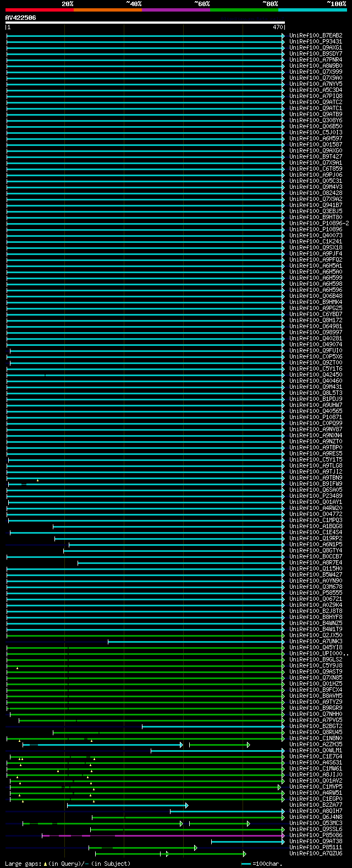The width and height of the screenshot is (352, 868).
Task: Select UniRef100_A8JIJ0 label
Action: coord(316,775)
